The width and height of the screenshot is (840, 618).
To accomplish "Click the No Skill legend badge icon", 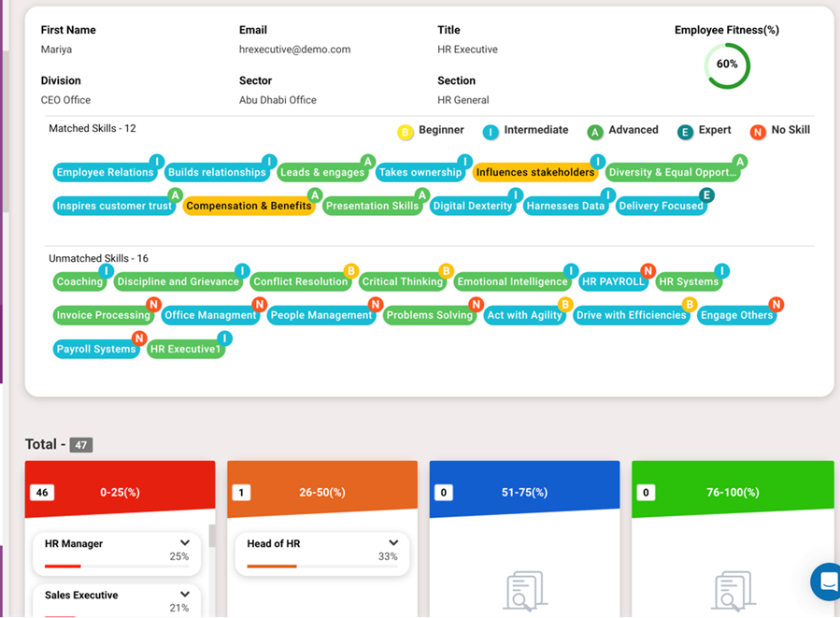I will tap(758, 133).
